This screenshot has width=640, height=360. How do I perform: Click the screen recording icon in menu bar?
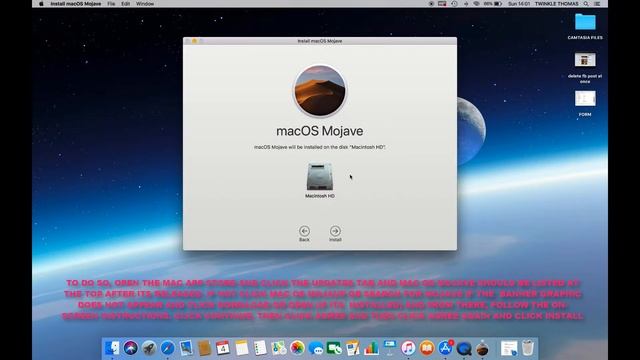(x=431, y=4)
